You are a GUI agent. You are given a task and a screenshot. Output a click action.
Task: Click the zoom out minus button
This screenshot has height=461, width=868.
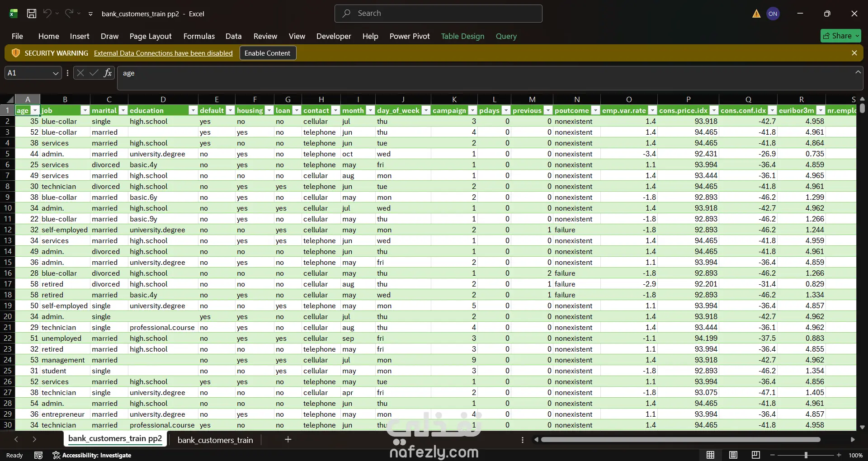click(773, 455)
